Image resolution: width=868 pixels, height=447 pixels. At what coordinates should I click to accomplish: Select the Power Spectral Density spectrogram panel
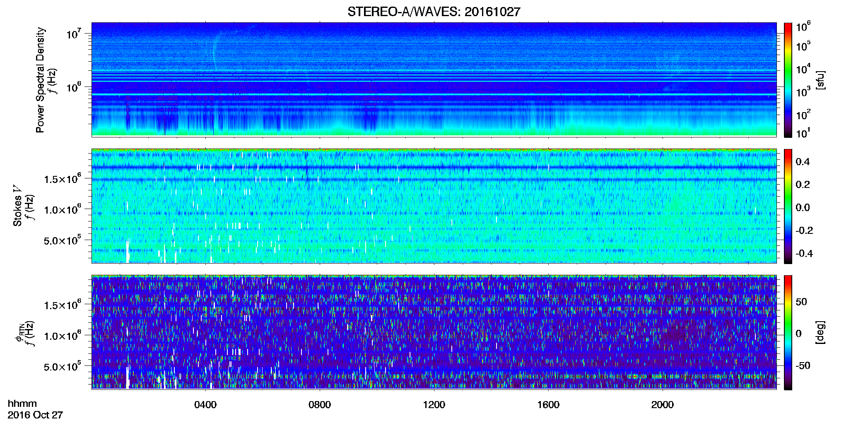pos(434,79)
